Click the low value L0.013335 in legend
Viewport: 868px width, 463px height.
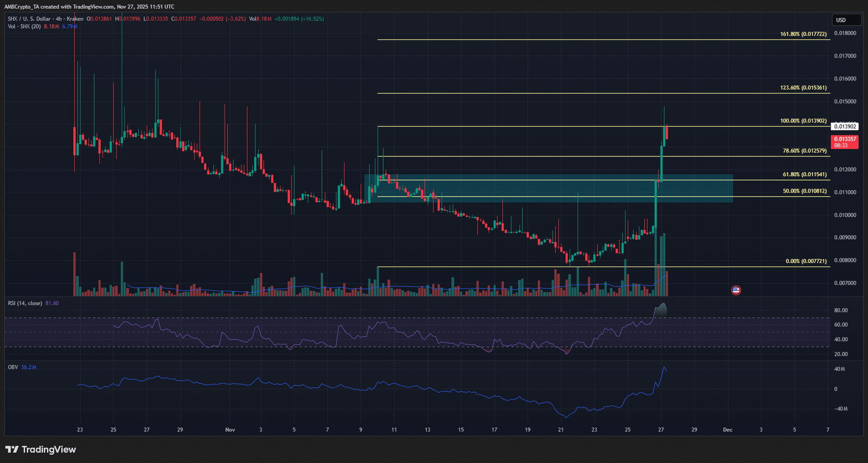click(x=156, y=19)
